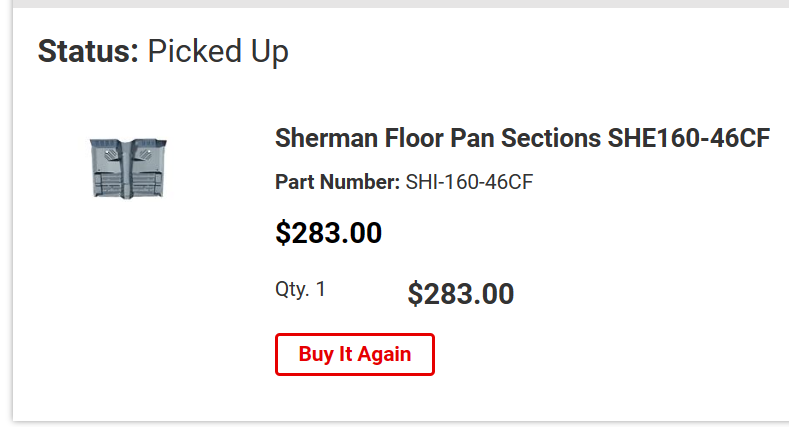Image resolution: width=789 pixels, height=427 pixels.
Task: Click the bold Status label
Action: tap(88, 51)
